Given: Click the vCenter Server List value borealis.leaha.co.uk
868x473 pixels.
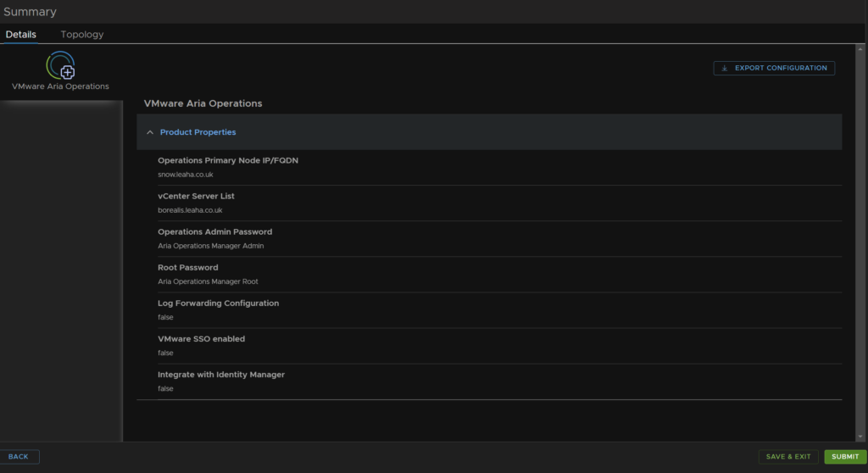Looking at the screenshot, I should (x=190, y=210).
